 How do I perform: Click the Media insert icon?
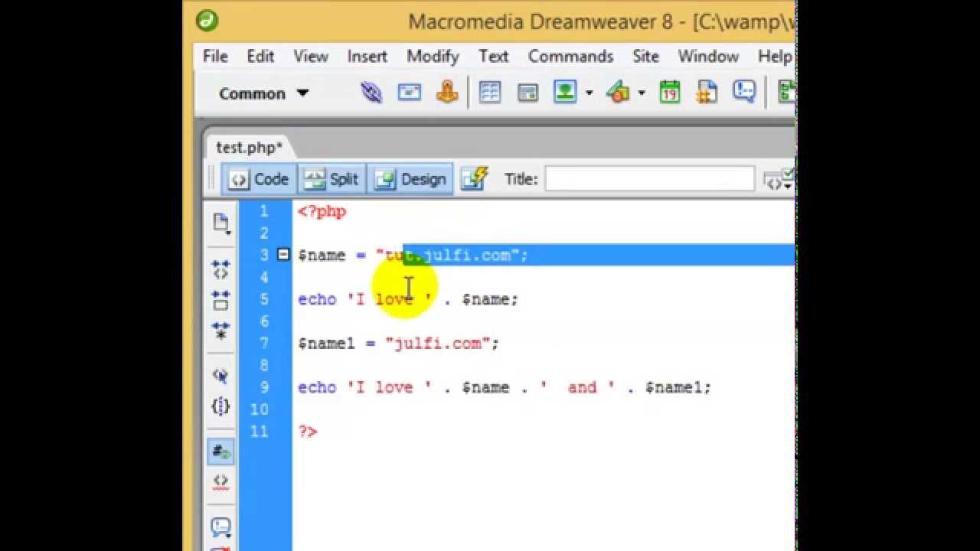(x=618, y=93)
